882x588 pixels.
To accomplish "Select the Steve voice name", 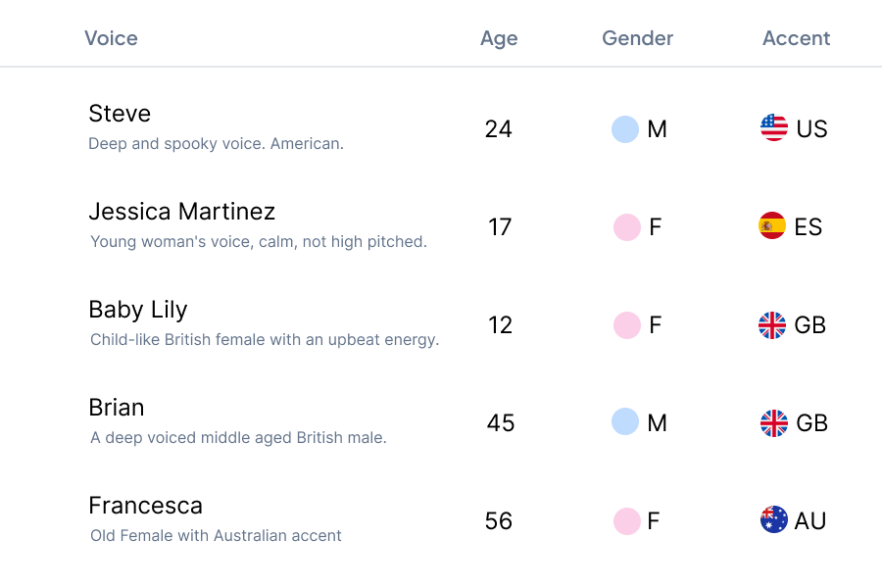I will [x=120, y=114].
